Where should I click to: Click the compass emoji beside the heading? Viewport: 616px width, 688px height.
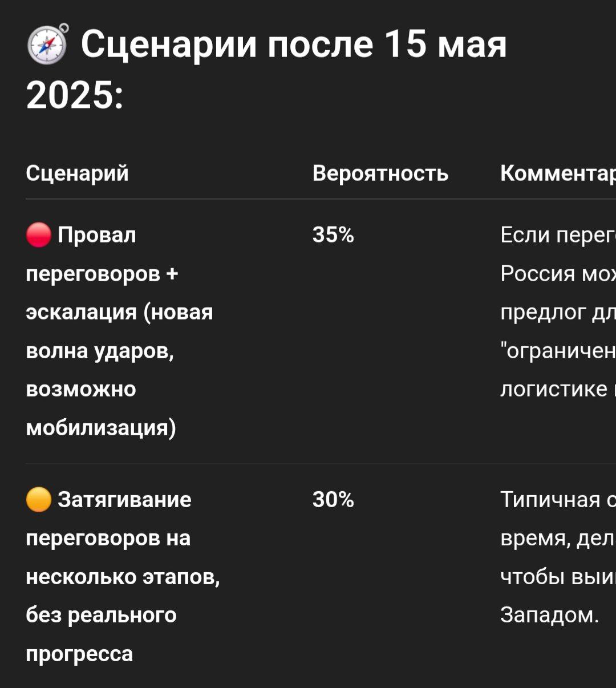48,44
